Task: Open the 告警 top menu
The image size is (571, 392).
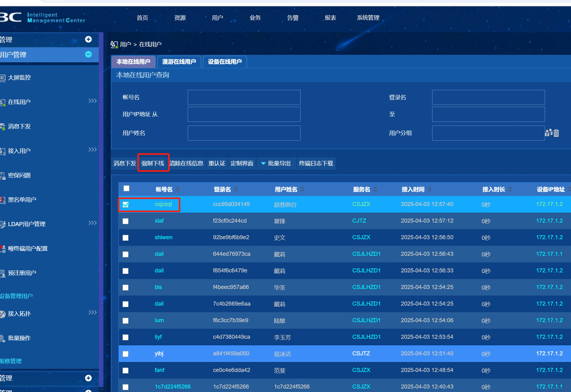Action: [x=293, y=18]
